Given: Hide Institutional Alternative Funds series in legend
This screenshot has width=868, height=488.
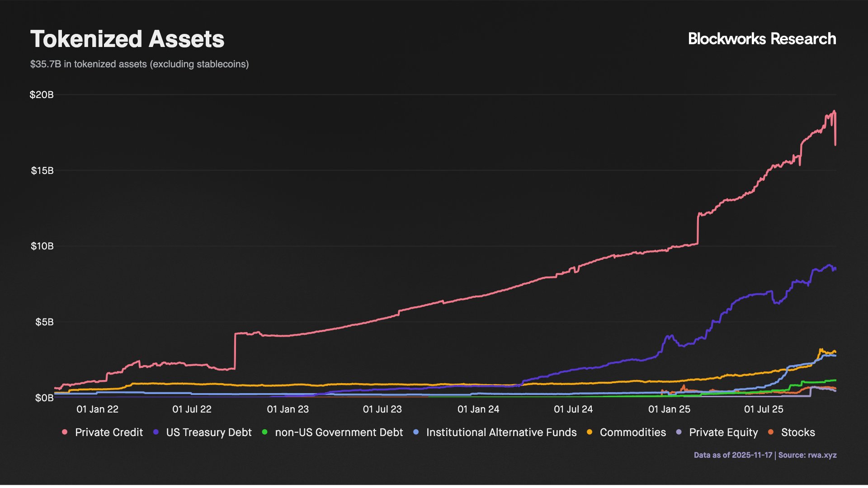Looking at the screenshot, I should coord(501,432).
